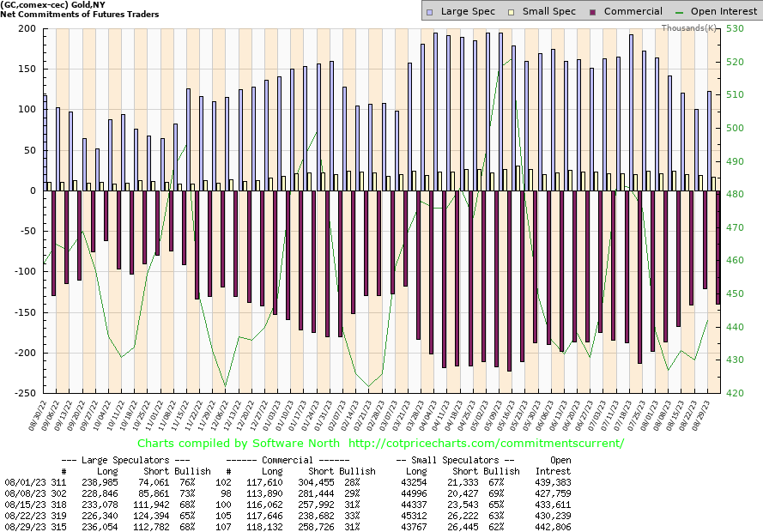Click the Small Speculators table header

[457, 460]
